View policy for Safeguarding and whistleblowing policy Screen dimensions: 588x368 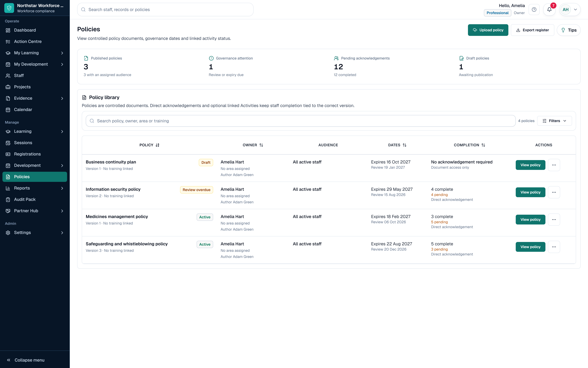pyautogui.click(x=530, y=247)
